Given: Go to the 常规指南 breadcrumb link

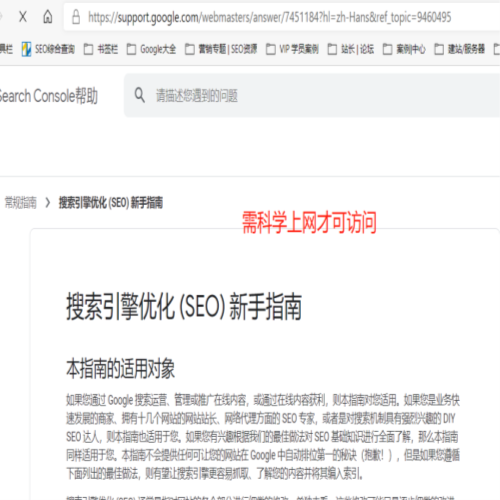Looking at the screenshot, I should (x=21, y=202).
